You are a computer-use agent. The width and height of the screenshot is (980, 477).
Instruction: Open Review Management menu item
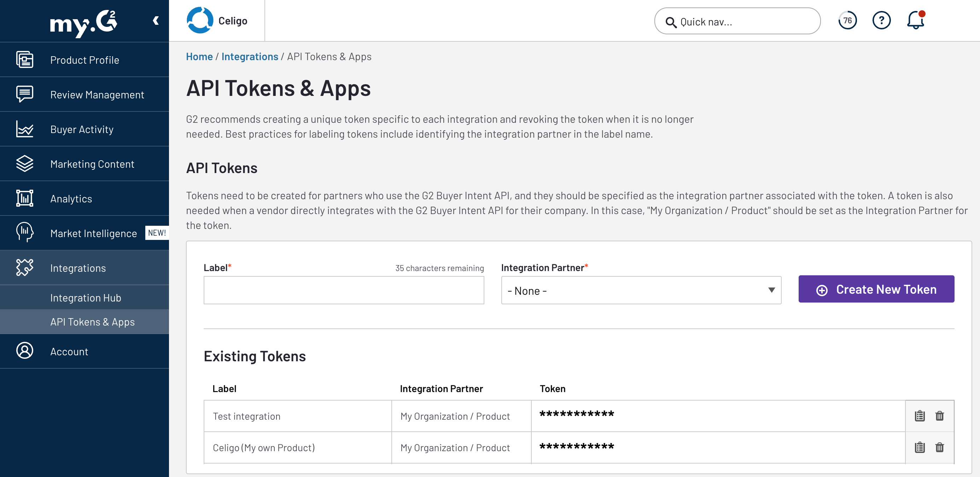click(x=84, y=94)
